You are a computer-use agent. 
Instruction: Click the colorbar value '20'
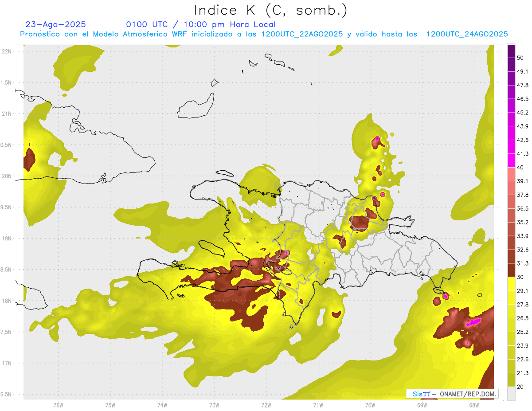[520, 387]
